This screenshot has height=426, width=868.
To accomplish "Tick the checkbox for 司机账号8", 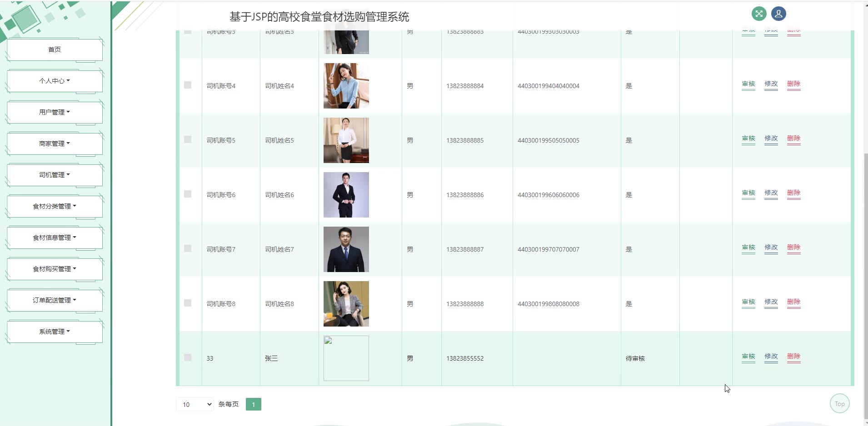I will [188, 303].
